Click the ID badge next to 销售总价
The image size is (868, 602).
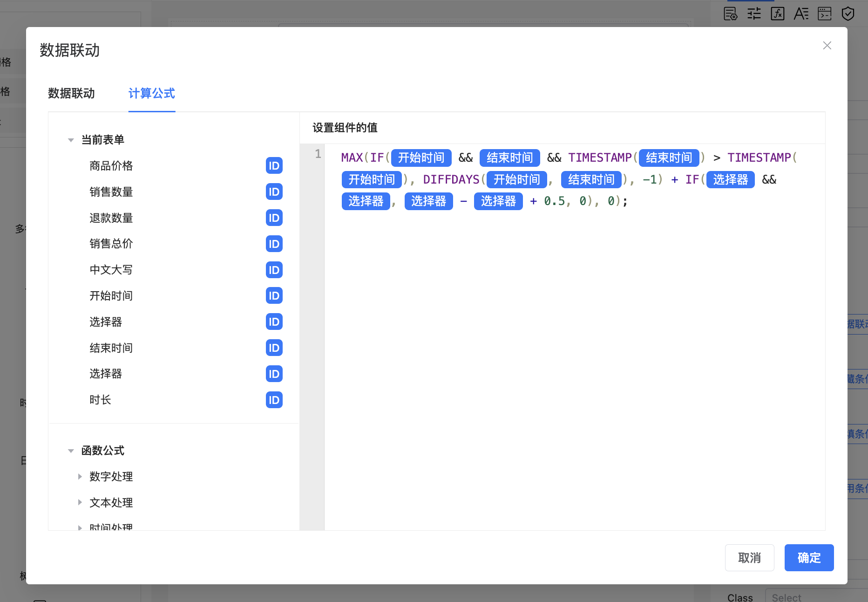pyautogui.click(x=274, y=244)
